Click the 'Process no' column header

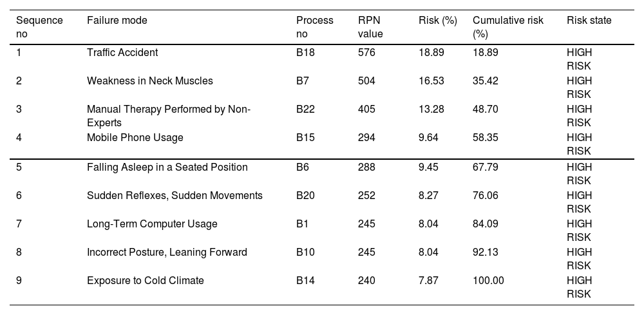(x=314, y=26)
